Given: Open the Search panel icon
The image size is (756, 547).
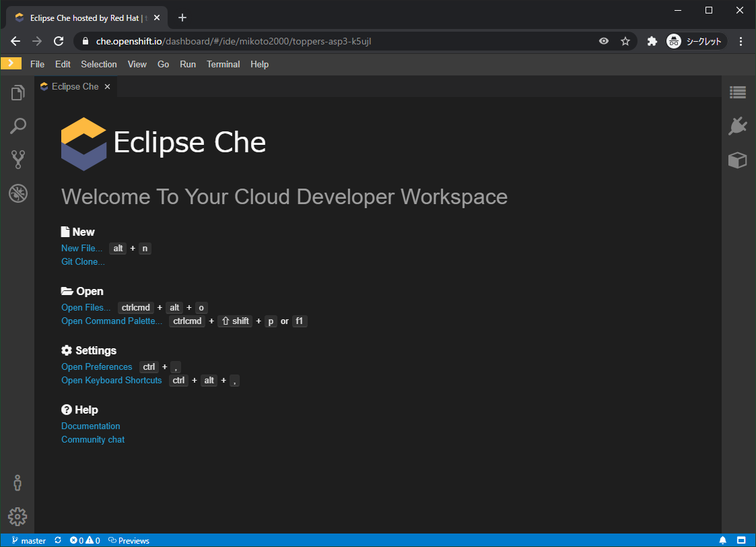Looking at the screenshot, I should coord(18,126).
